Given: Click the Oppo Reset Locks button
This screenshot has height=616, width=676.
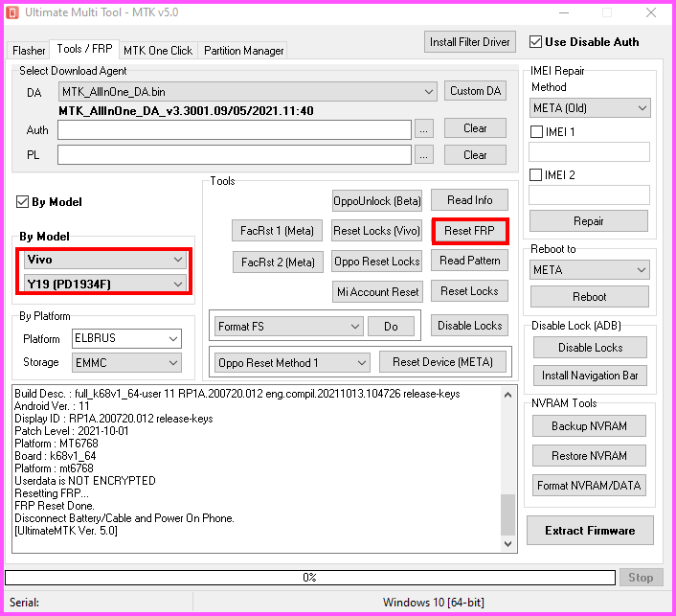Looking at the screenshot, I should [x=376, y=261].
